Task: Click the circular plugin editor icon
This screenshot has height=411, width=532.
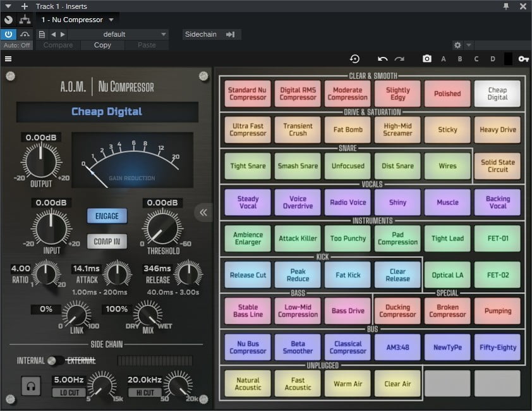Action: tap(8, 20)
